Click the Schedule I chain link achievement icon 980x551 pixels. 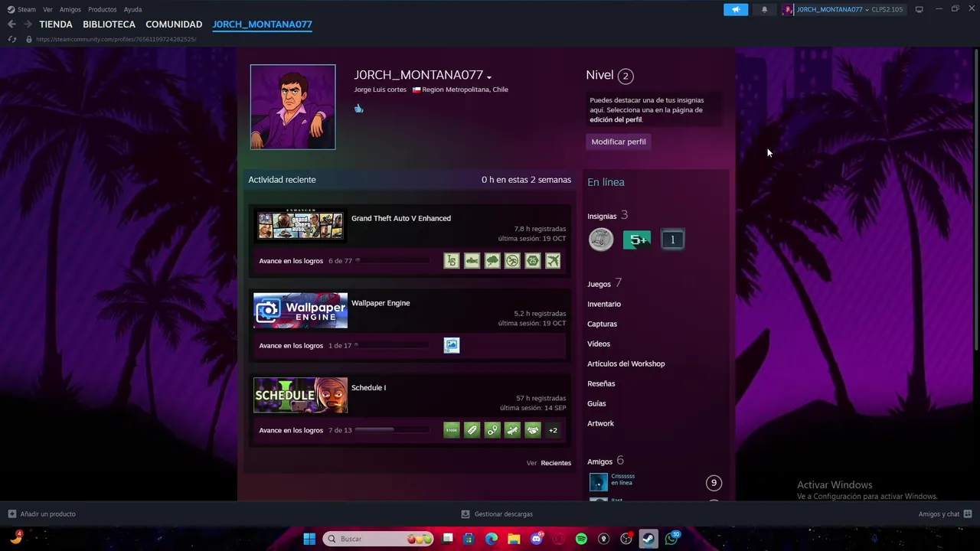click(492, 430)
